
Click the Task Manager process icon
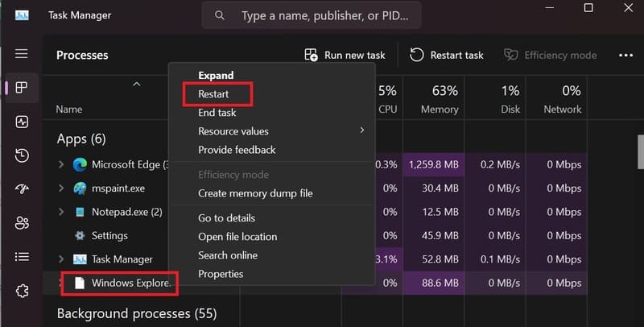(x=80, y=259)
